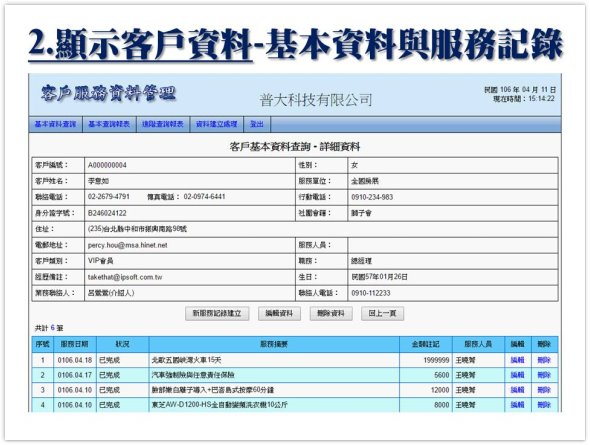Edit the service record dated 0106.04.18

click(517, 360)
